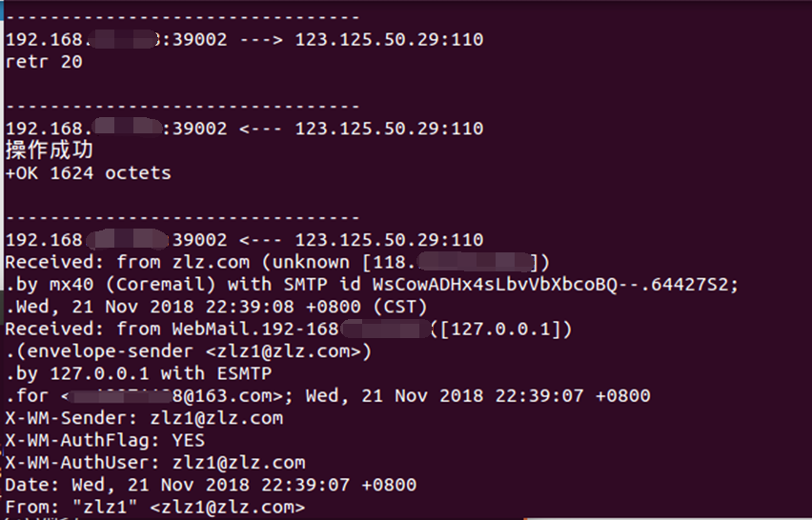Click the 'Date: Wed, 21 Nov 2018' line
Viewport: 812px width, 520px height.
(211, 485)
